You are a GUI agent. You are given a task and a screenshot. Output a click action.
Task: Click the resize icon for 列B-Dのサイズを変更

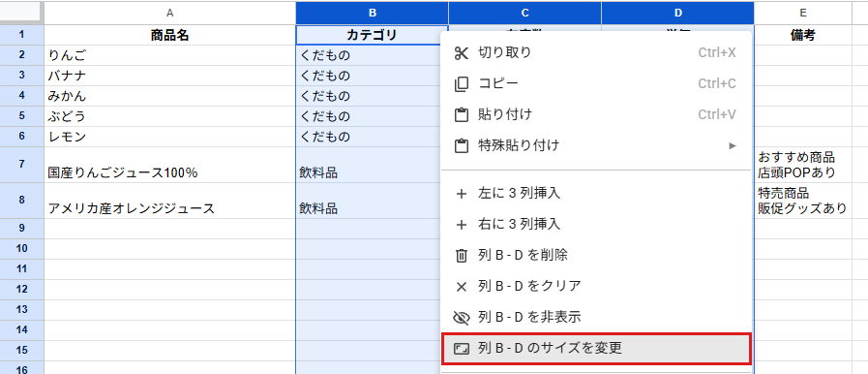(x=462, y=349)
